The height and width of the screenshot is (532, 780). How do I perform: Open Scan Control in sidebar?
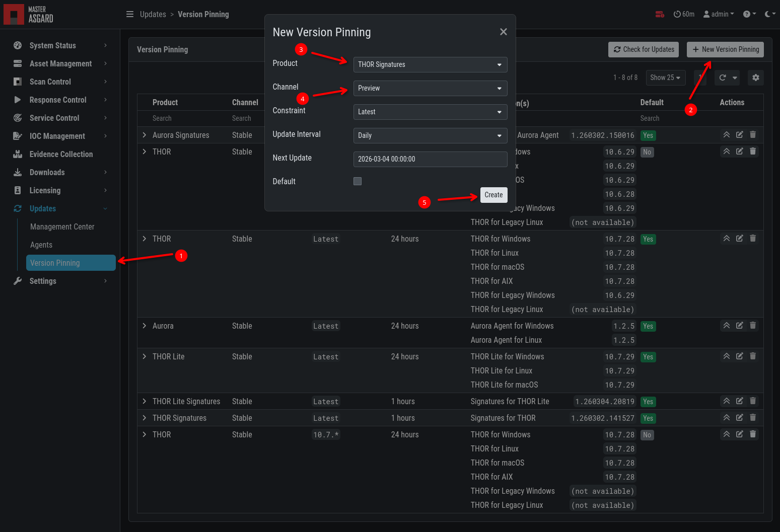click(60, 82)
